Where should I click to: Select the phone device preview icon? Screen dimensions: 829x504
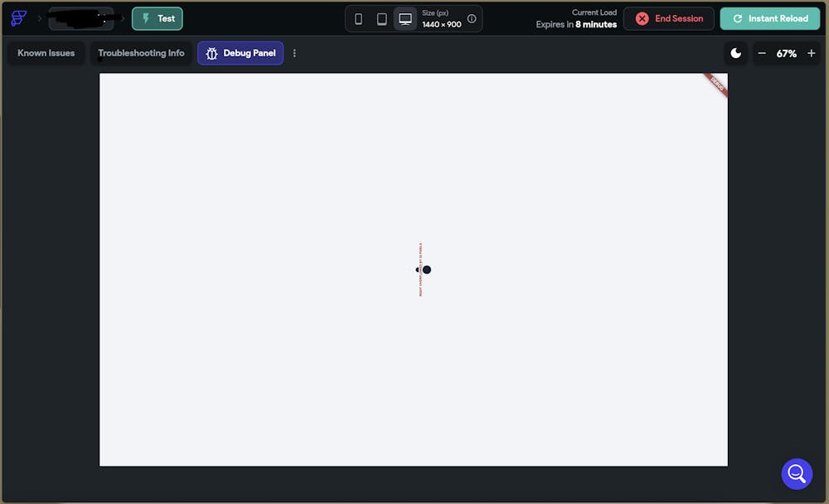pyautogui.click(x=358, y=19)
